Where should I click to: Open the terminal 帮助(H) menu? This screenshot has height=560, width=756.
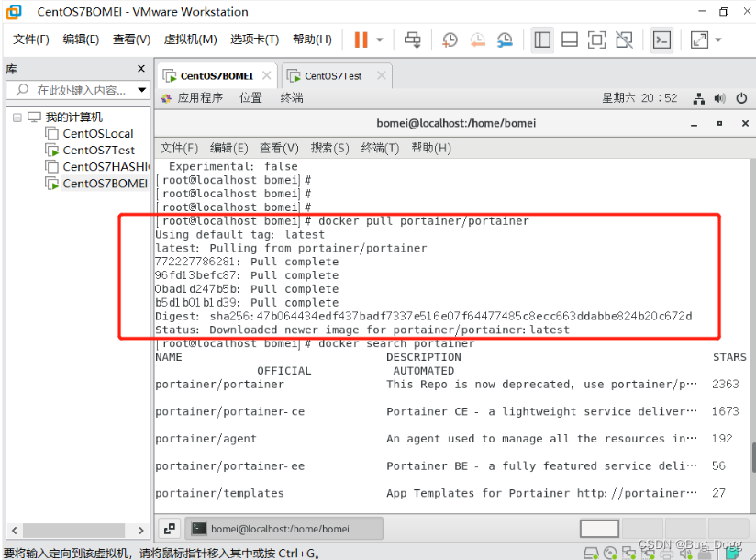tap(431, 148)
